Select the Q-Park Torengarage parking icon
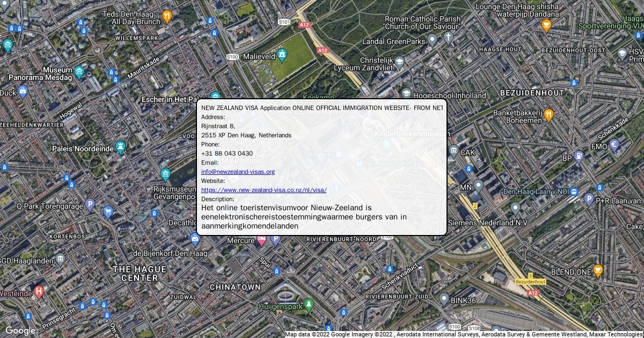The height and width of the screenshot is (338, 644). pos(90,204)
